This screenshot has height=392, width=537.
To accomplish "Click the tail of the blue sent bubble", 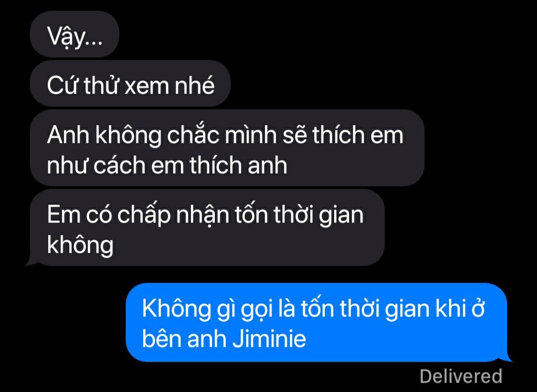I will (507, 358).
